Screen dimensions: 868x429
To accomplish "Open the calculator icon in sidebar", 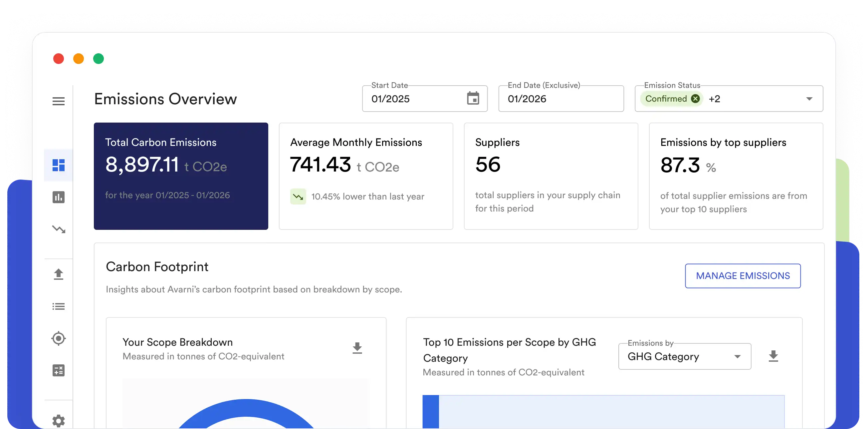I will coord(58,370).
